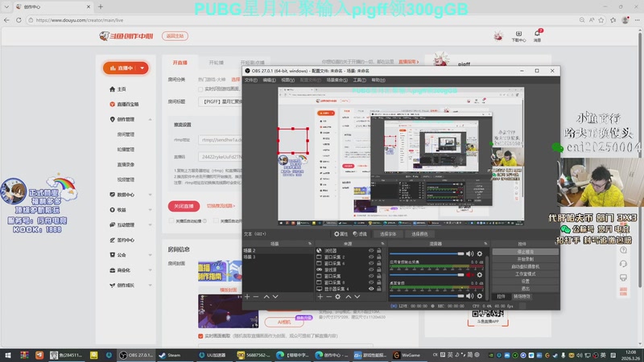The height and width of the screenshot is (362, 644).
Task: Click red 关闭直播 button
Action: coord(184,206)
